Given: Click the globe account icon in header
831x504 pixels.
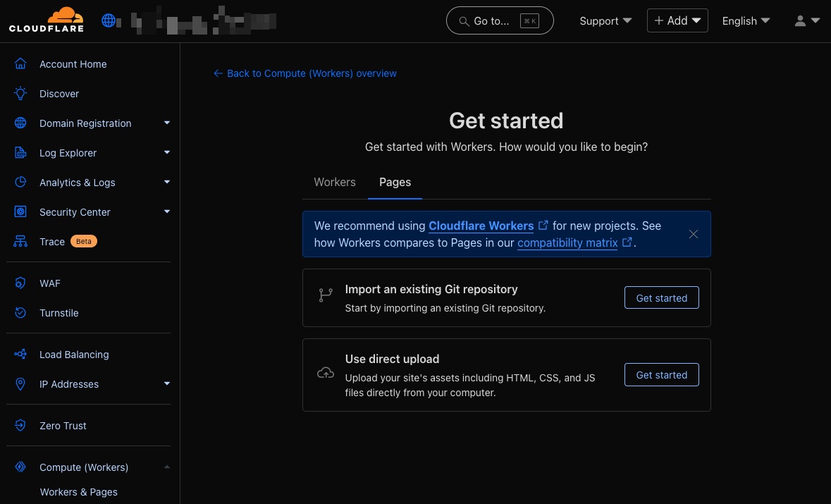Looking at the screenshot, I should coord(109,20).
